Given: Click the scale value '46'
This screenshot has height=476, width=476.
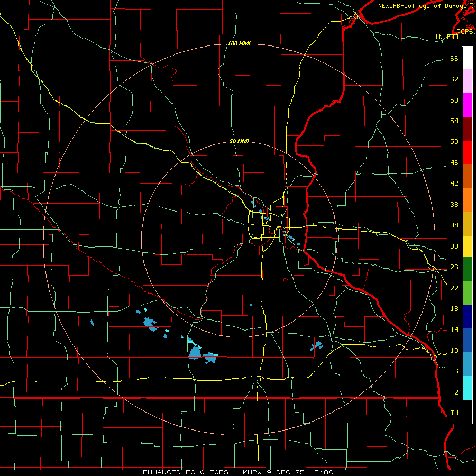Looking at the screenshot, I should [x=454, y=163].
